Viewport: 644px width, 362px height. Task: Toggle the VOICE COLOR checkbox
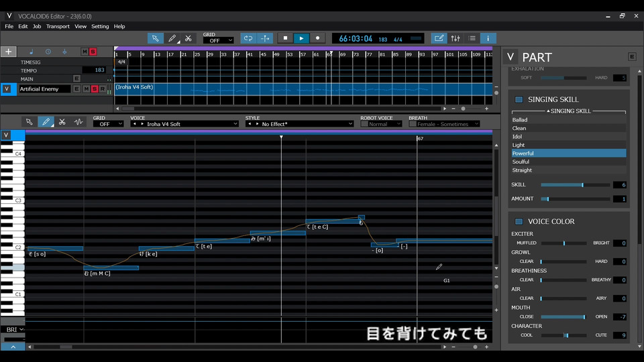(x=519, y=222)
